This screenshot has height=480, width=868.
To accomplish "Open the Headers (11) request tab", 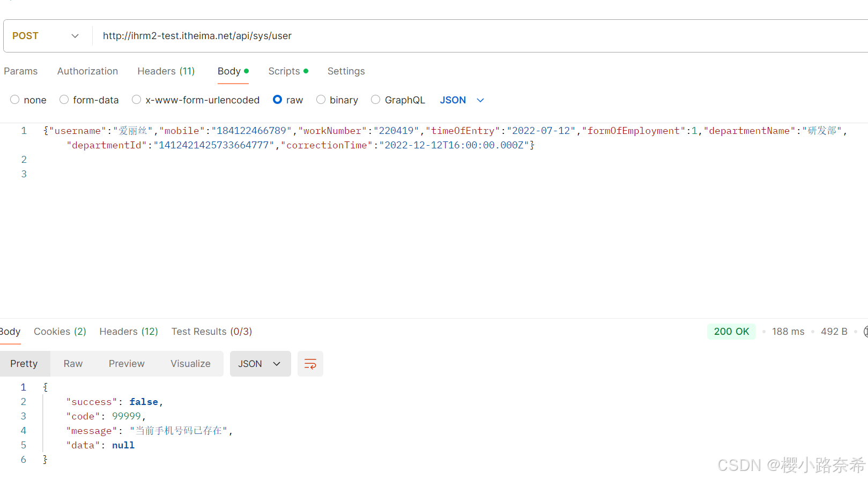I will 166,71.
